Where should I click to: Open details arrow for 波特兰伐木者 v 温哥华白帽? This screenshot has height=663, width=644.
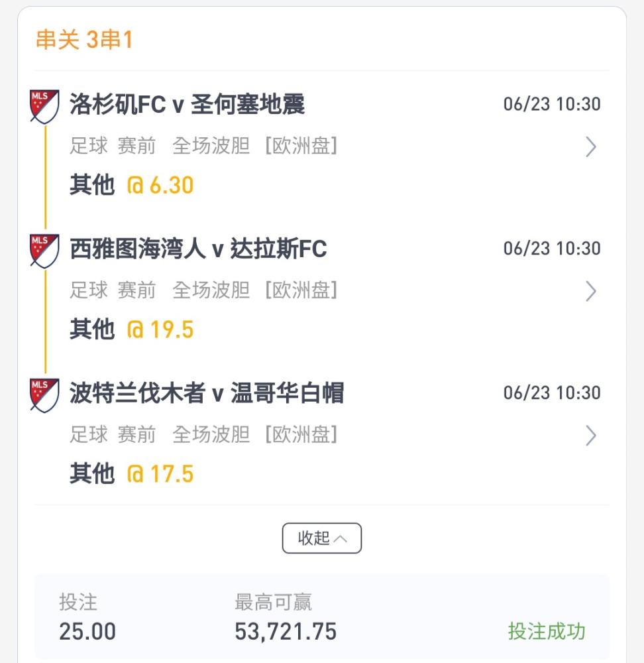click(x=591, y=436)
